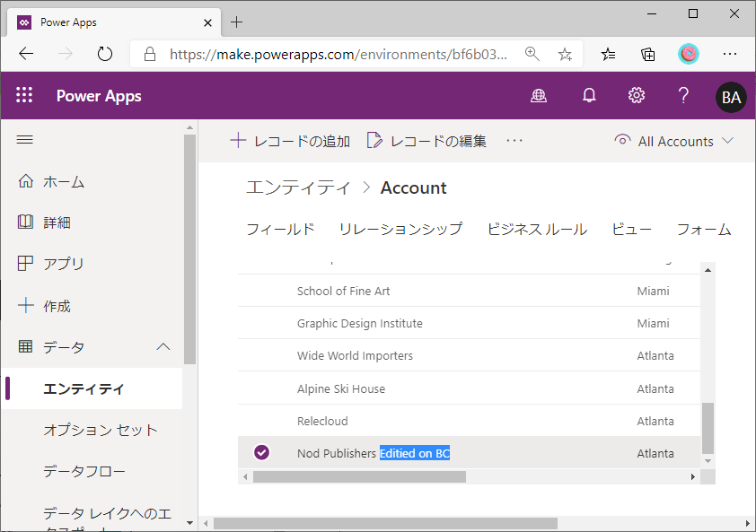Select the Power Apps browser tab
The image size is (756, 532).
pos(114,22)
